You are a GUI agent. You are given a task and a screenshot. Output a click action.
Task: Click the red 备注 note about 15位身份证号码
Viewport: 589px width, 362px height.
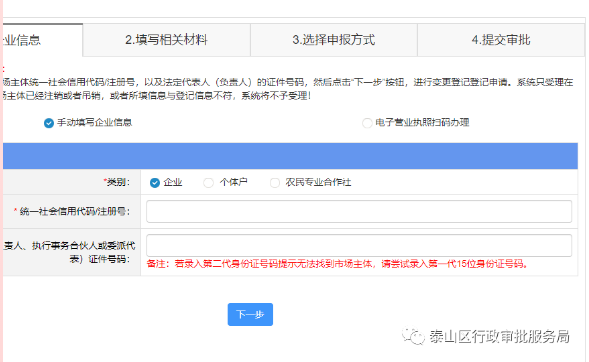337,264
